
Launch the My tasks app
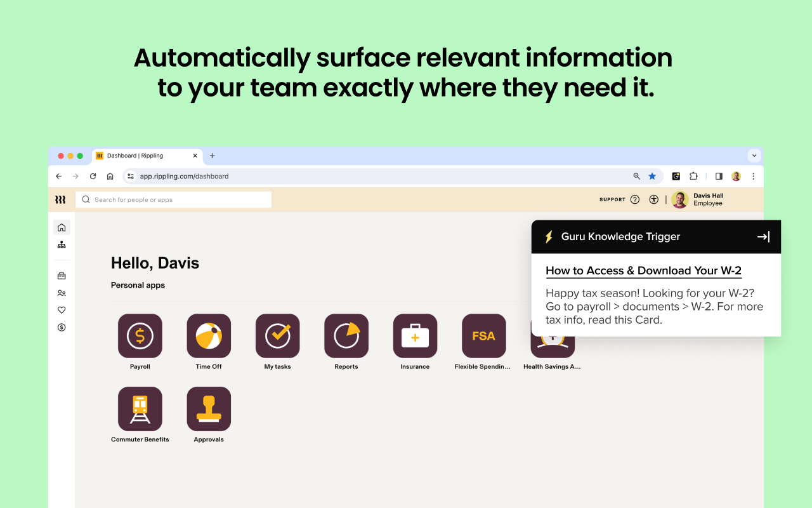coord(278,336)
